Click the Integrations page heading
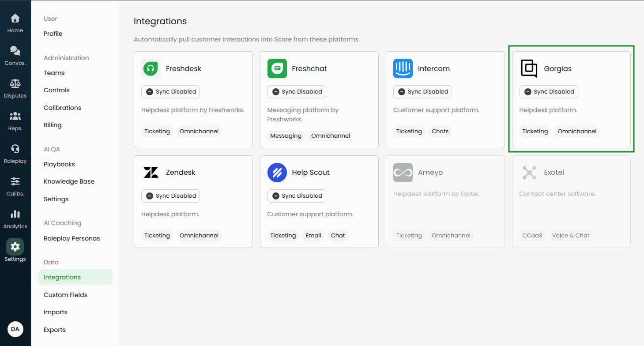This screenshot has height=346, width=644. pyautogui.click(x=160, y=21)
